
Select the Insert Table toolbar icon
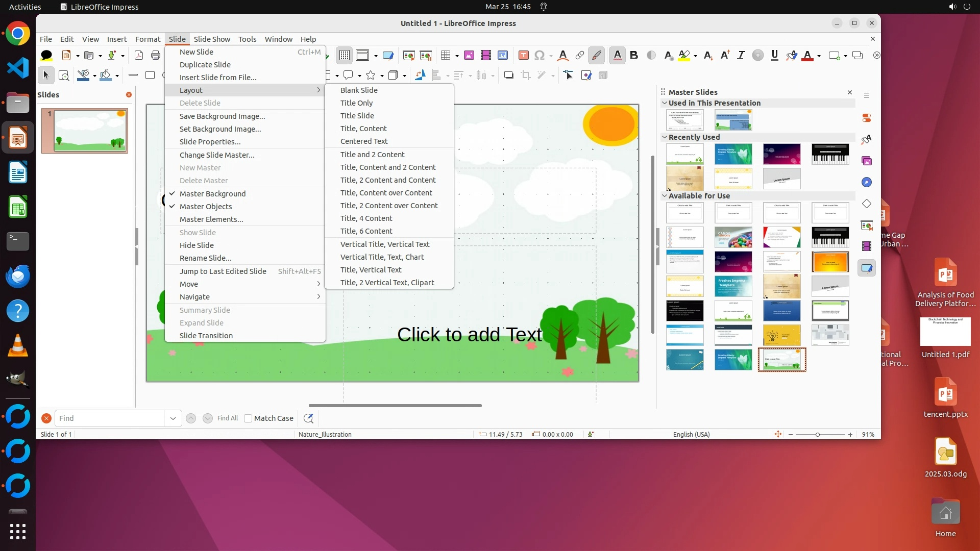pos(446,55)
